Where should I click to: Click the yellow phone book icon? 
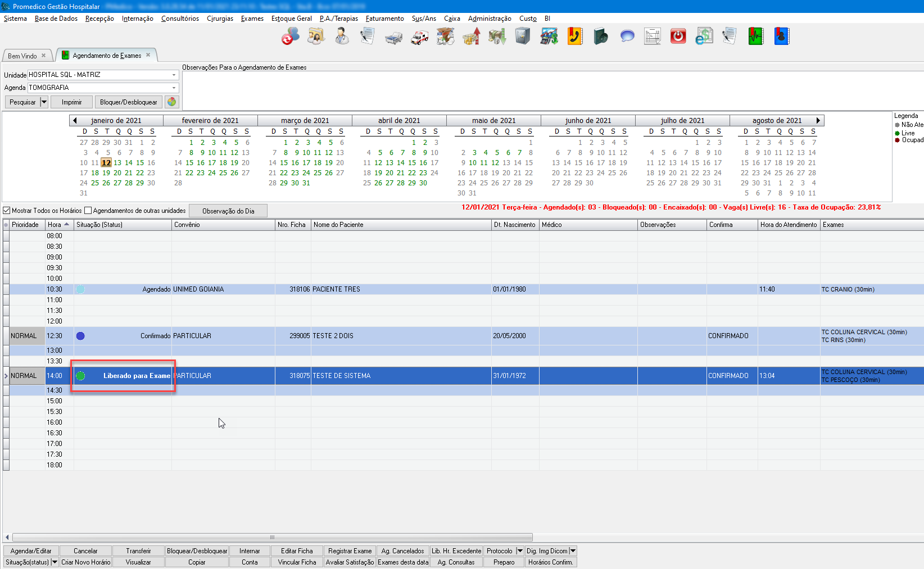tap(574, 37)
